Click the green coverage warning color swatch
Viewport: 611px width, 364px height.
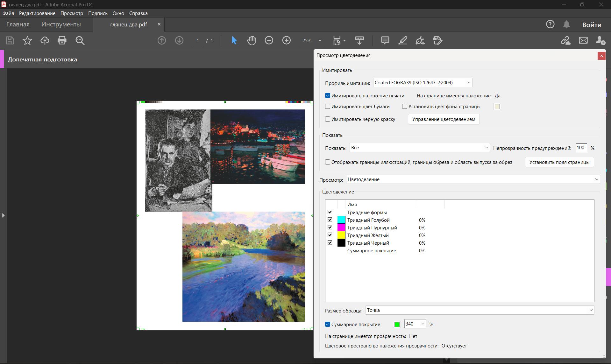[x=397, y=324]
